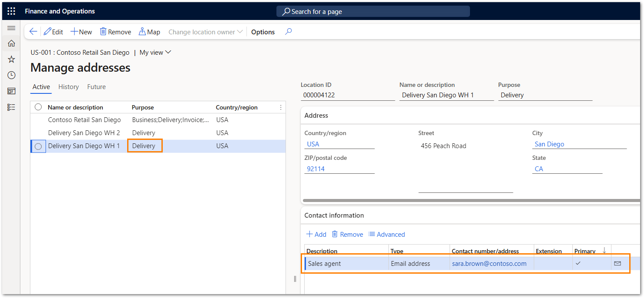
Task: Click the Primary column sort arrow
Action: point(604,251)
